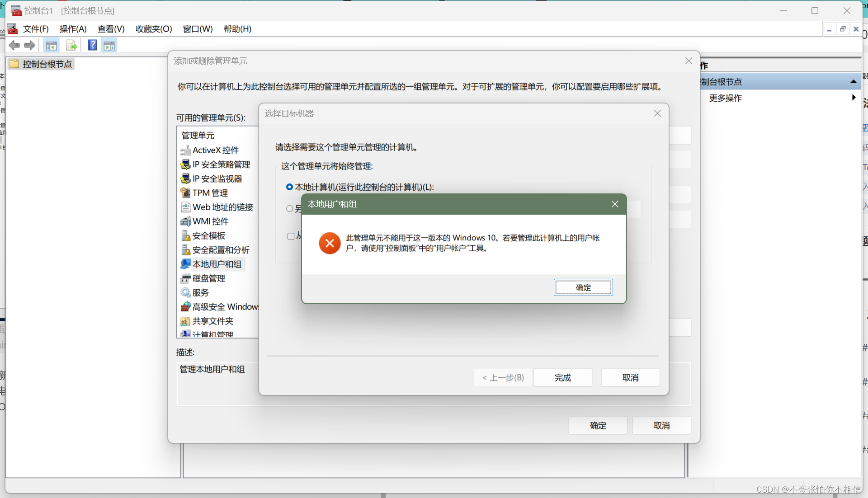Viewport: 868px width, 498px height.
Task: Click 确定 button in error dialog
Action: click(582, 287)
